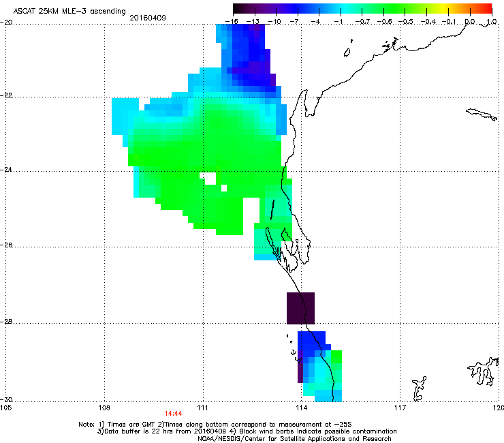The image size is (504, 443).
Task: Click the color scale label '-10'
Action: pyautogui.click(x=274, y=22)
